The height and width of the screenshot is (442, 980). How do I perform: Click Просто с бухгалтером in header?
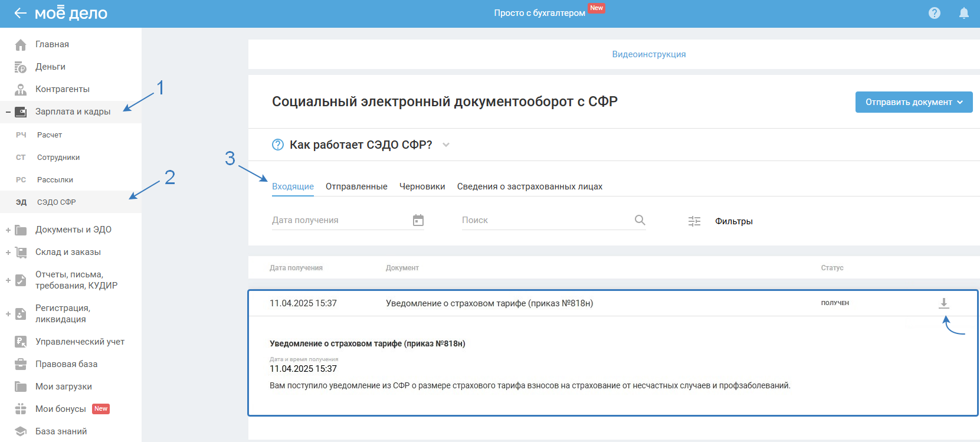coord(540,13)
